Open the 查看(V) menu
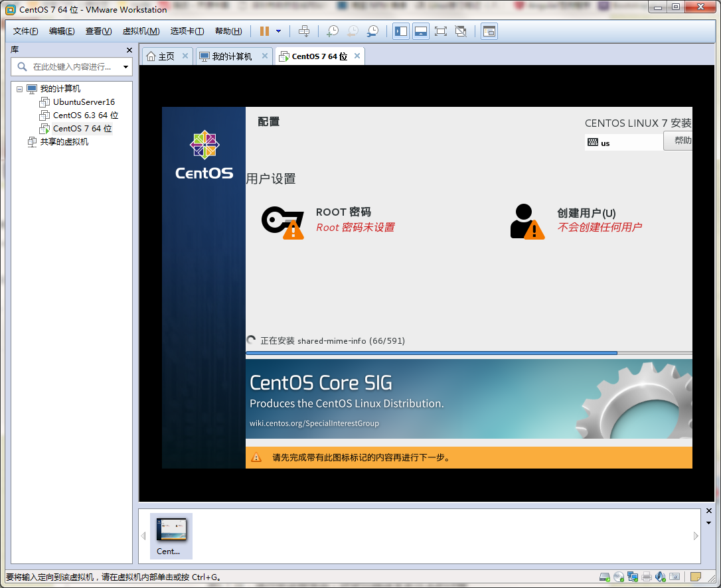The image size is (721, 588). click(98, 31)
